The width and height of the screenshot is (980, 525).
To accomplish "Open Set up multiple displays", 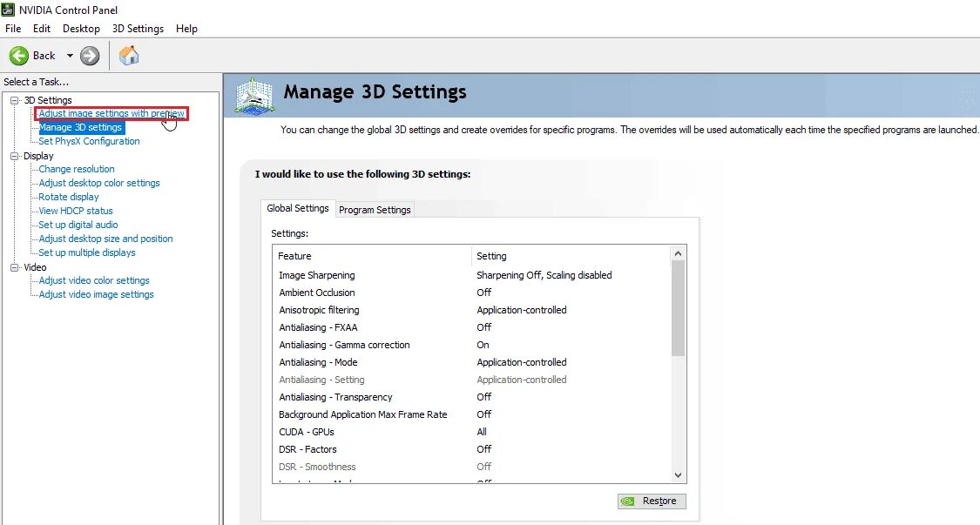I will (x=87, y=253).
